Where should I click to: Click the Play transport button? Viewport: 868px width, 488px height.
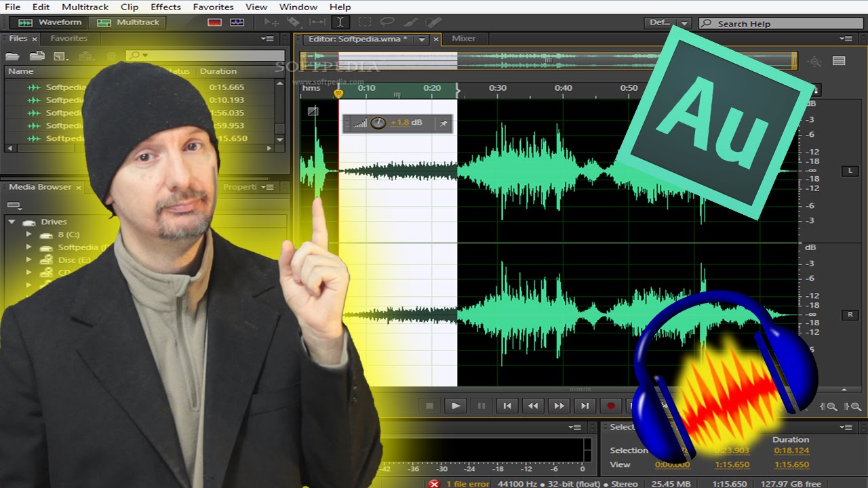click(x=455, y=405)
